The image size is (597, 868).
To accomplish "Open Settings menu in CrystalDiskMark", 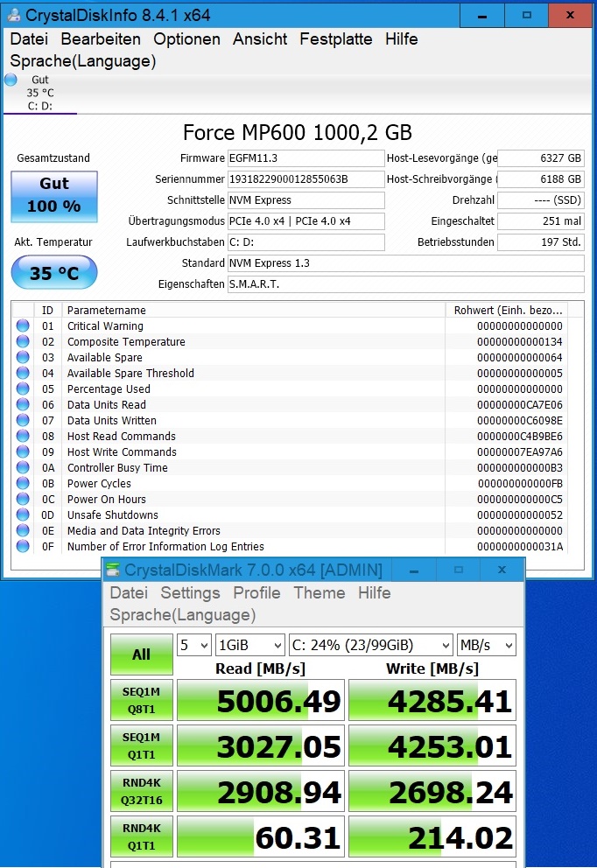I will pyautogui.click(x=190, y=593).
